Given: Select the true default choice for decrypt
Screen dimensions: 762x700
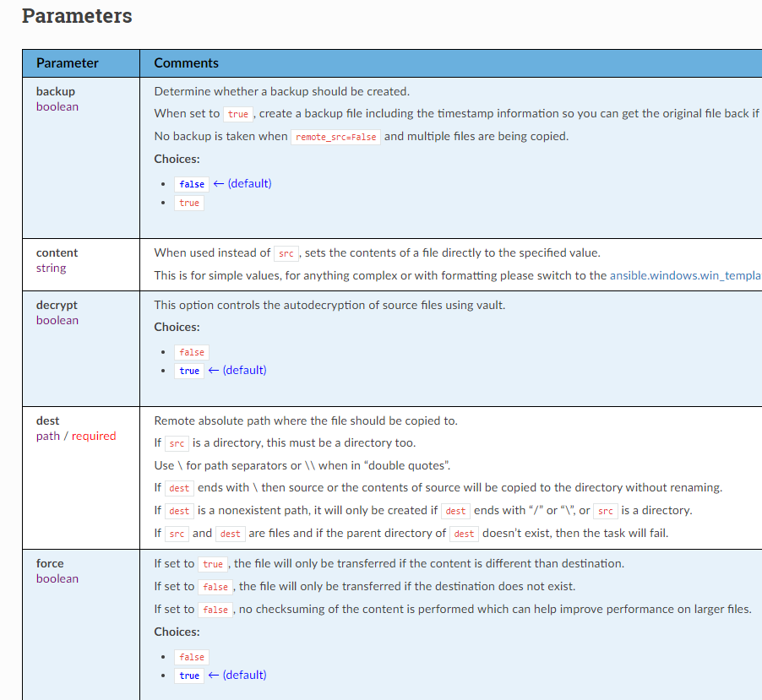Looking at the screenshot, I should pyautogui.click(x=189, y=371).
